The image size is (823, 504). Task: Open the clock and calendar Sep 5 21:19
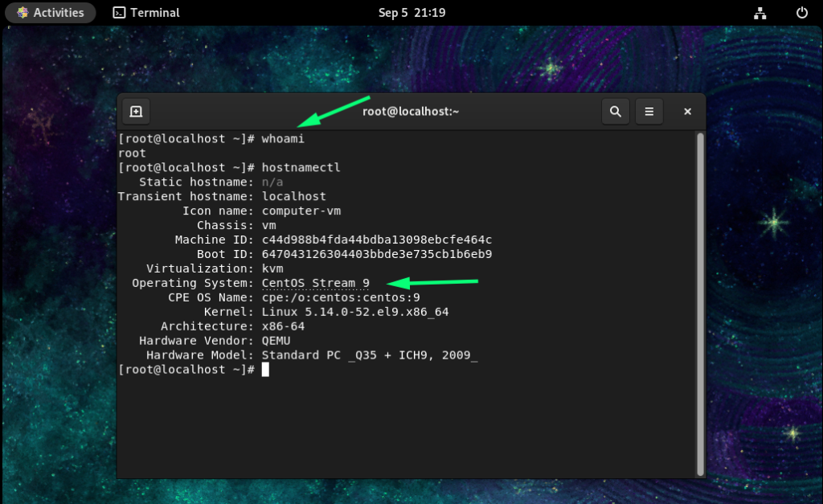(x=412, y=13)
